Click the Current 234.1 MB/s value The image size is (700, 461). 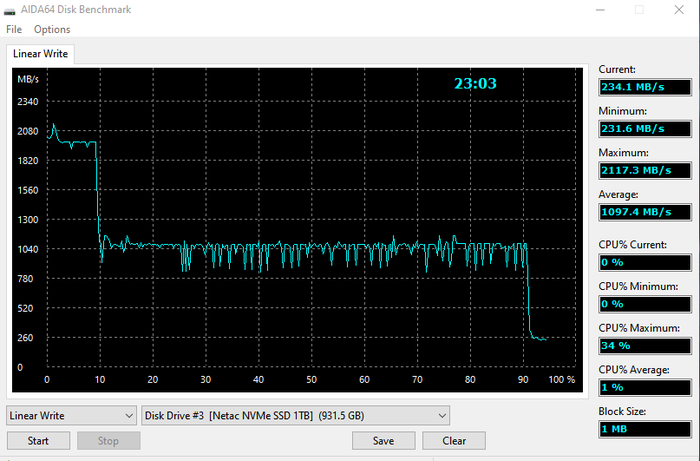click(645, 87)
